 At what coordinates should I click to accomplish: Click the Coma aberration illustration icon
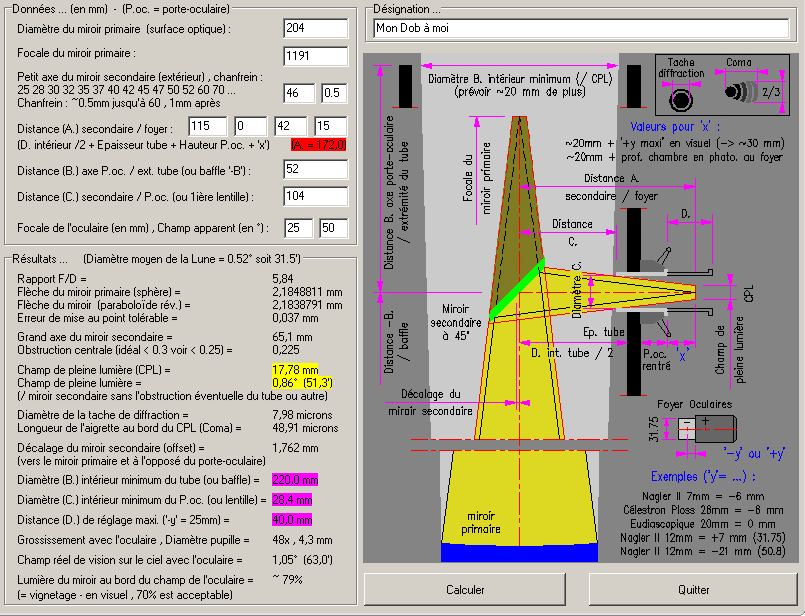(x=738, y=92)
